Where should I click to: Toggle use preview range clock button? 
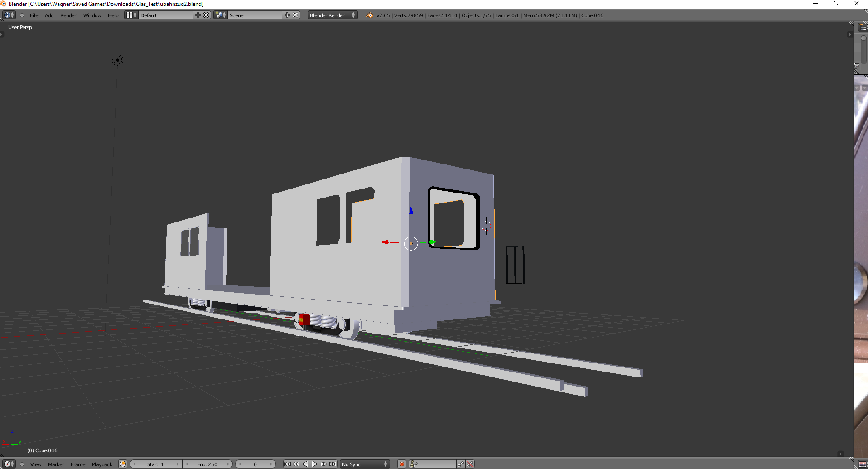(x=123, y=464)
